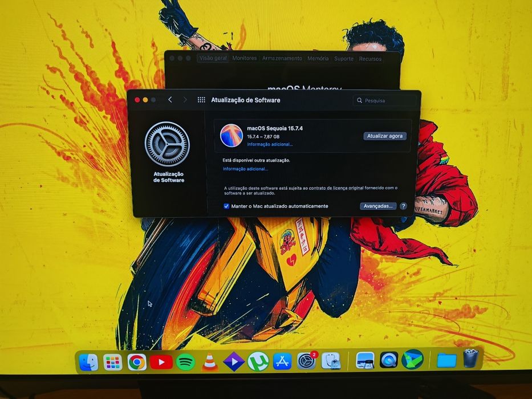Open Launchpad from the Dock
The width and height of the screenshot is (532, 399).
[113, 363]
